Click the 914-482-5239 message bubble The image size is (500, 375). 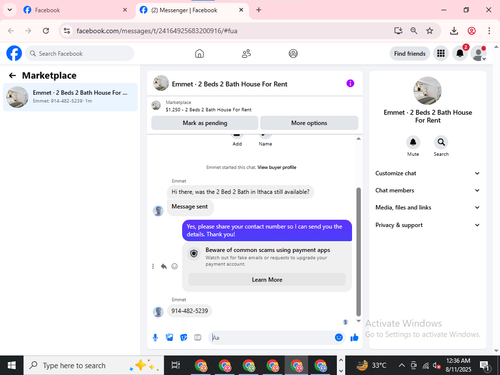point(190,311)
